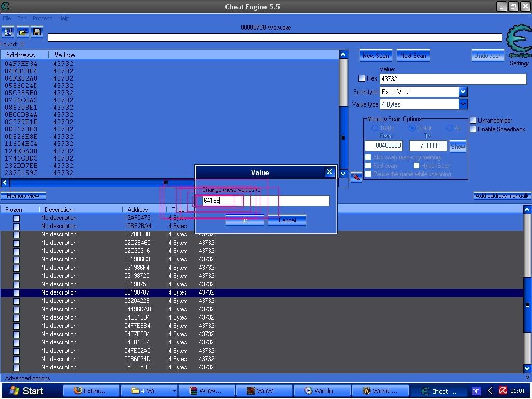The image size is (532, 399).
Task: Click scroll-down arrow of address table
Action: point(527,368)
